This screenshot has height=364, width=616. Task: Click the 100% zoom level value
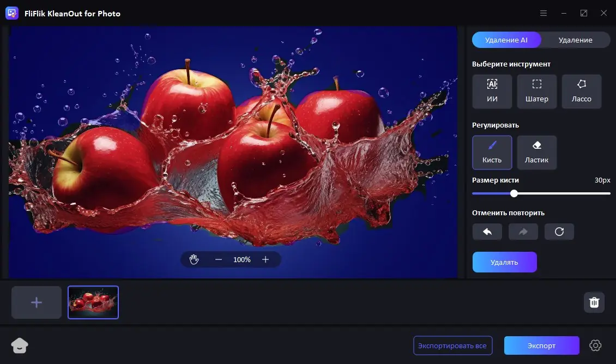(242, 259)
